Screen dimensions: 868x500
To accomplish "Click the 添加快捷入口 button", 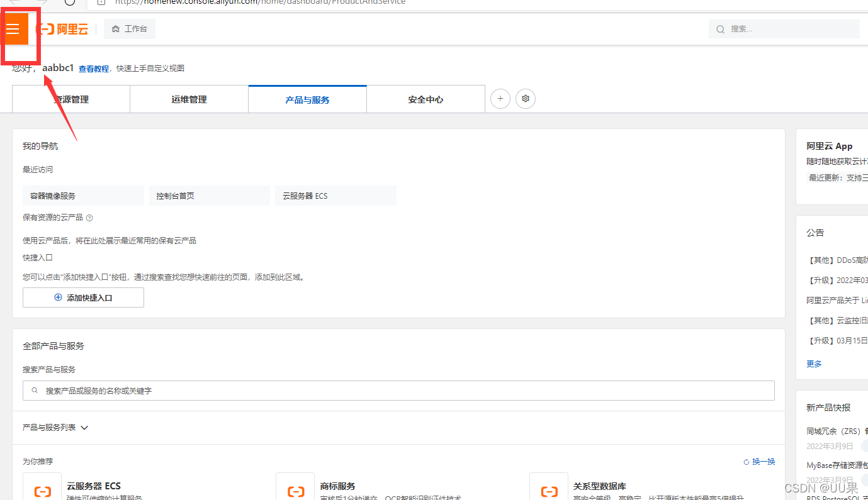I will 83,297.
